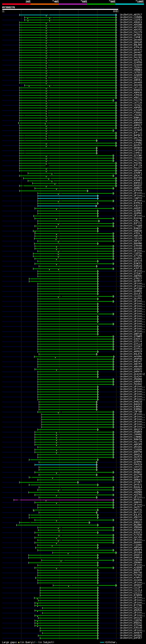This screenshot has height=644, width=146.
Task: Click the cyan 80-100% legend segment
Action: point(130,4)
